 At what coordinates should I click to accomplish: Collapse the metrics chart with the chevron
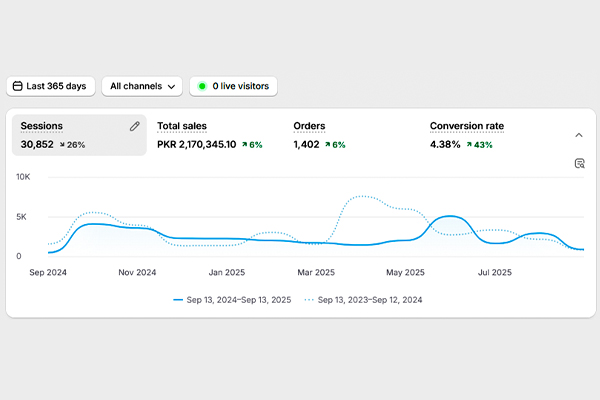click(579, 134)
